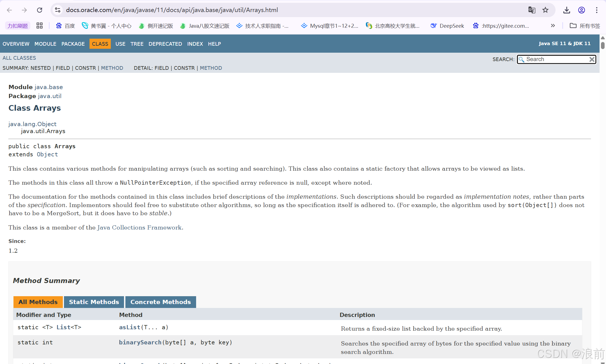Open the apps grid bookmark icon
This screenshot has width=606, height=364.
pyautogui.click(x=40, y=26)
